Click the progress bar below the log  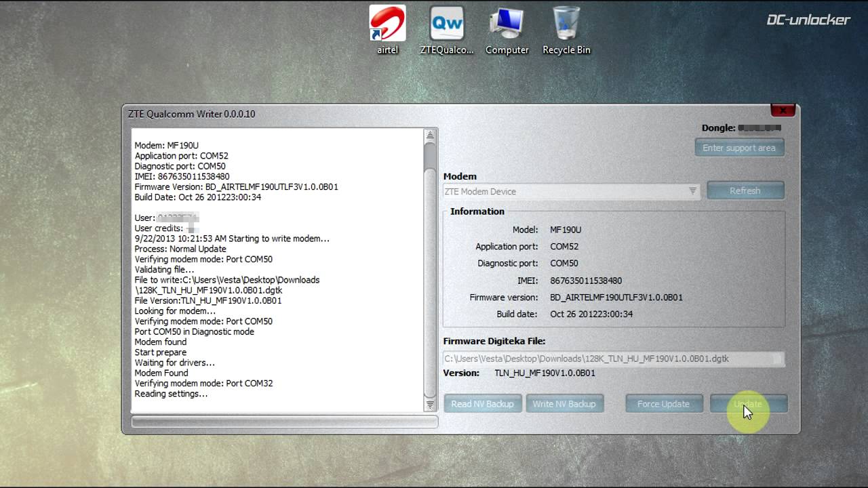pos(285,422)
